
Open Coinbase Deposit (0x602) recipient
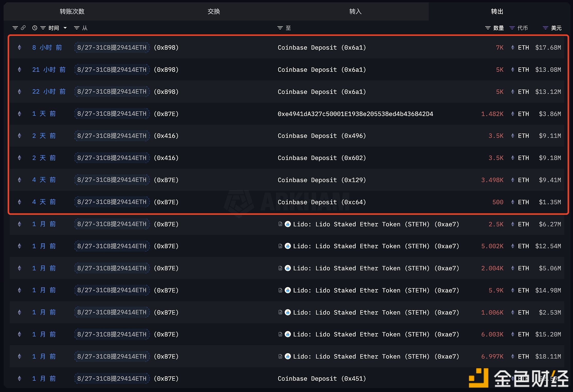[x=322, y=158]
